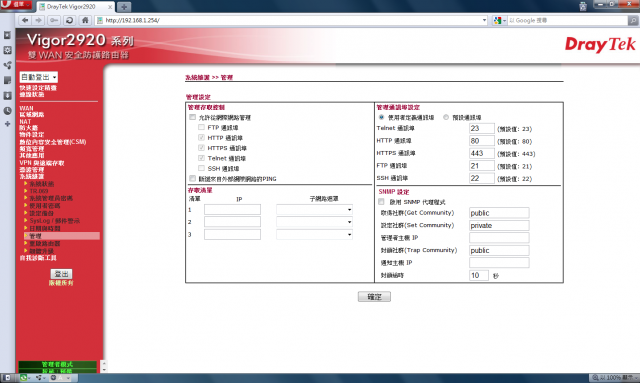Open the topmost Opera side panel icon
Viewport: 640px width, 383px height.
7,36
